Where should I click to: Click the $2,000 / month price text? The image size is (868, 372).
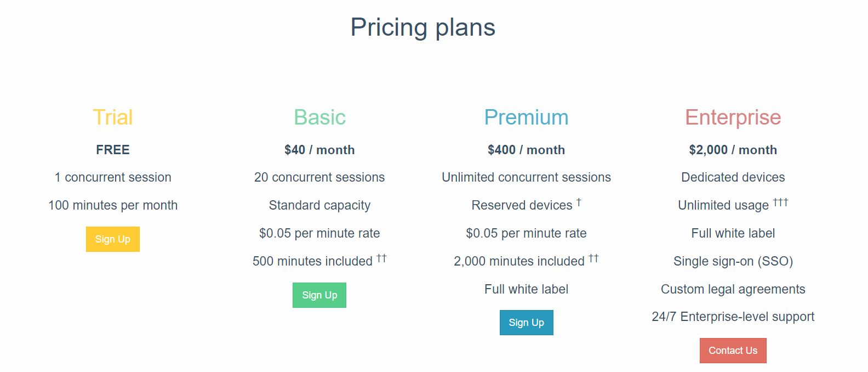733,150
